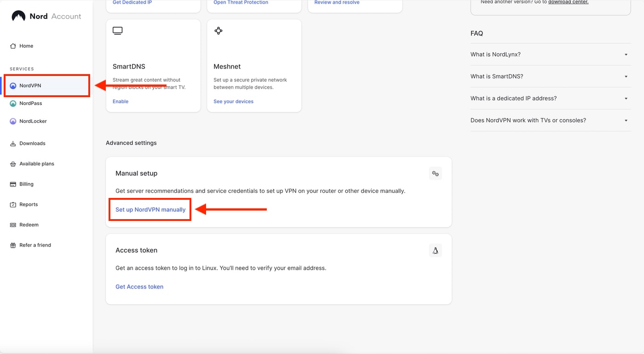644x354 pixels.
Task: Click the FAQ heading
Action: click(477, 34)
